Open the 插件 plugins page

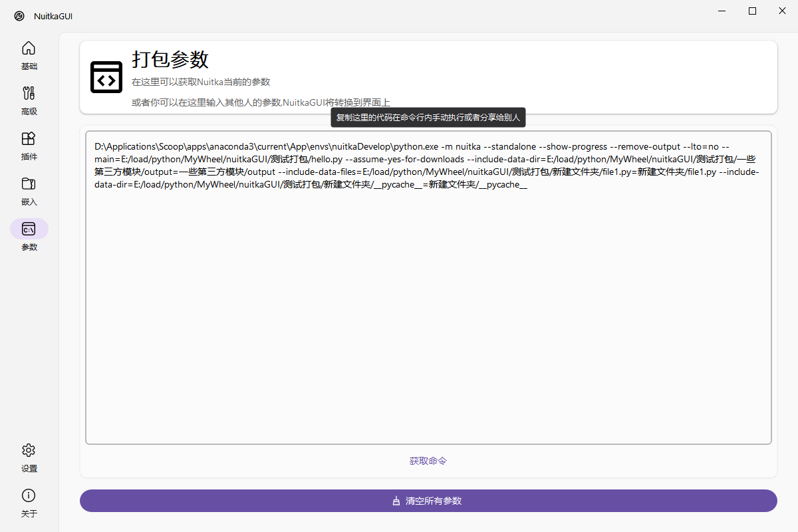29,146
